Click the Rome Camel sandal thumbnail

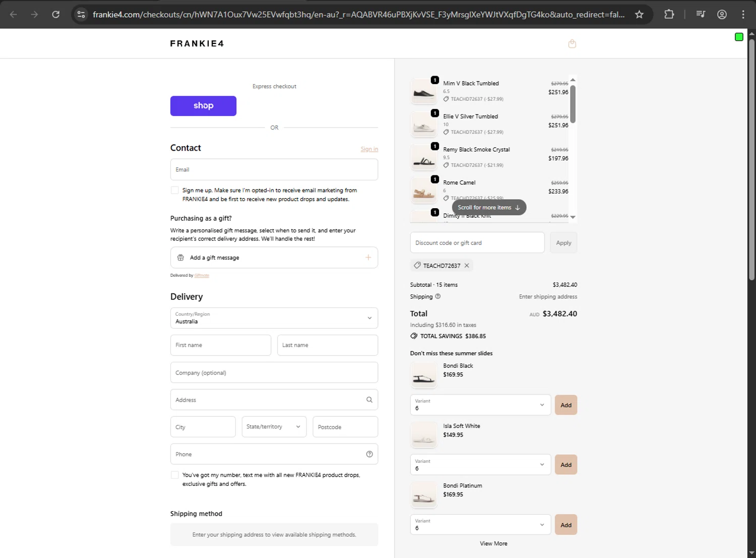pos(424,191)
